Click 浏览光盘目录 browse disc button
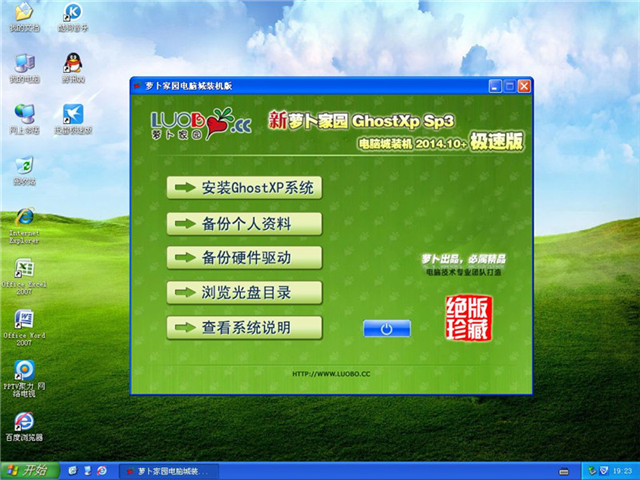Screen dimensions: 640x480 (x=244, y=292)
